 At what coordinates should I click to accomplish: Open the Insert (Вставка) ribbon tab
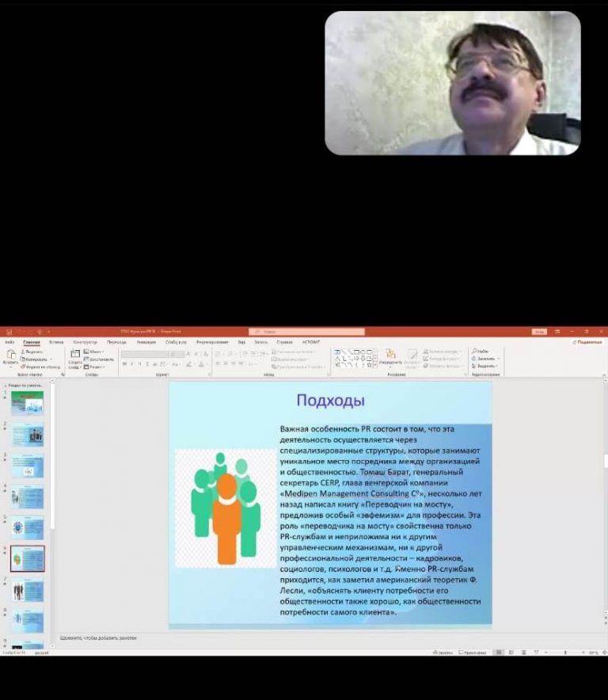coord(55,342)
